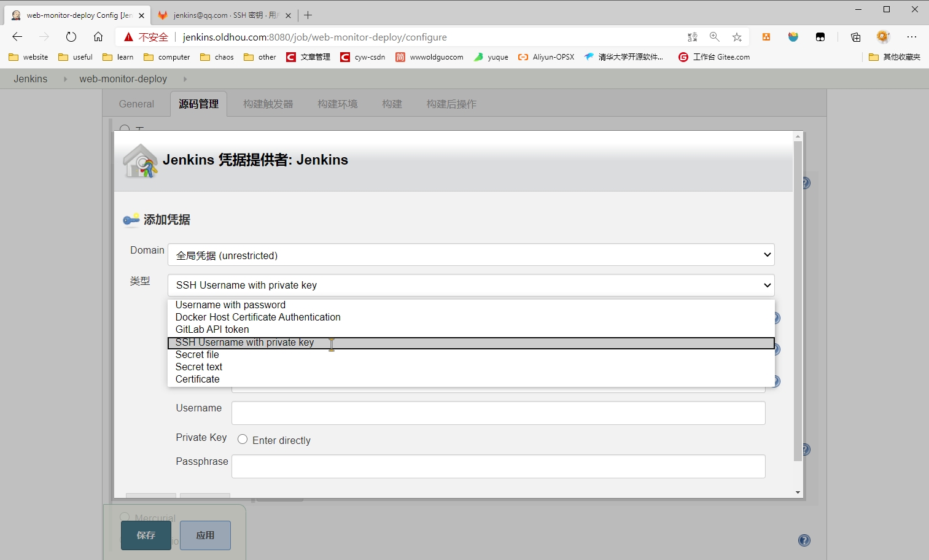Add this page to favorites star
The height and width of the screenshot is (560, 929).
(737, 37)
